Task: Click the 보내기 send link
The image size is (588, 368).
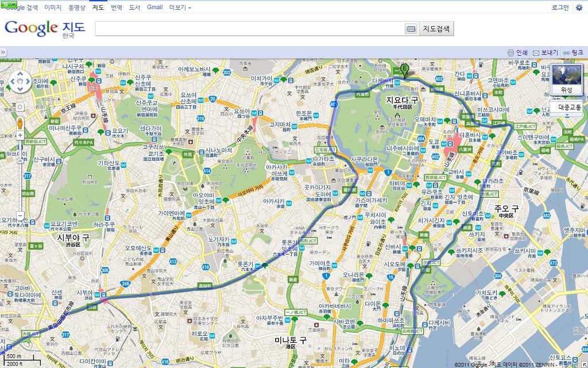Action: coord(546,52)
